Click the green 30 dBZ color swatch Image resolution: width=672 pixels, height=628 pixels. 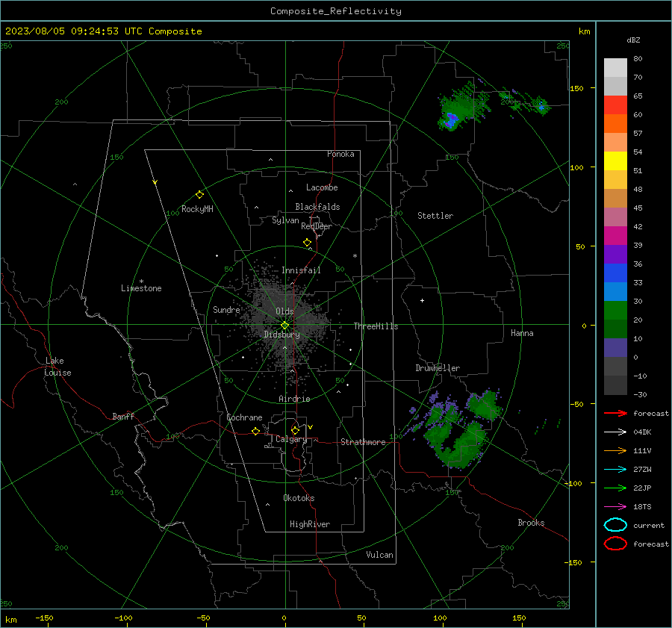[x=615, y=310]
